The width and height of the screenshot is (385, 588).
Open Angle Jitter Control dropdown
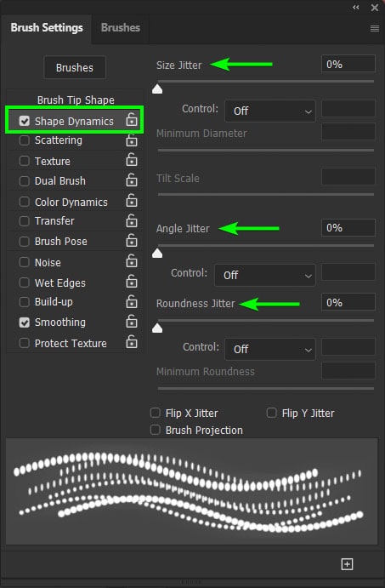point(265,275)
